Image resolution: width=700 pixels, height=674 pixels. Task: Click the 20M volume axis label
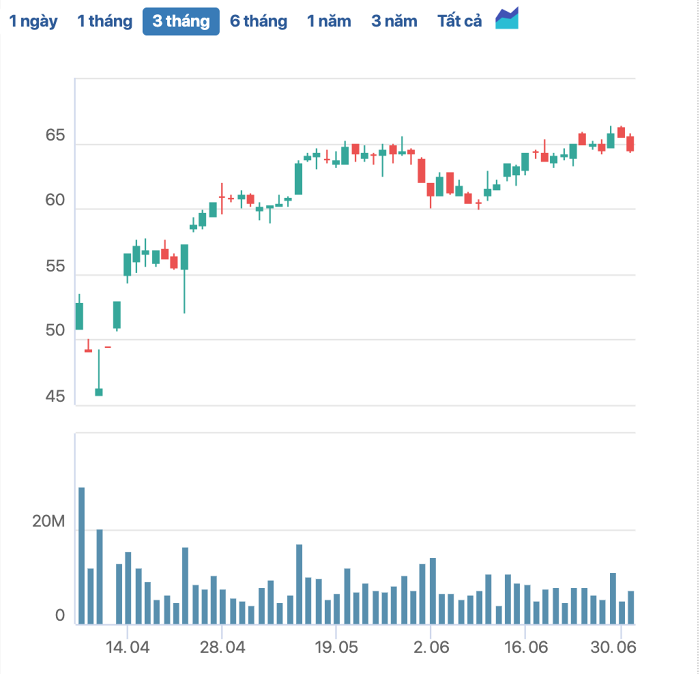[49, 521]
